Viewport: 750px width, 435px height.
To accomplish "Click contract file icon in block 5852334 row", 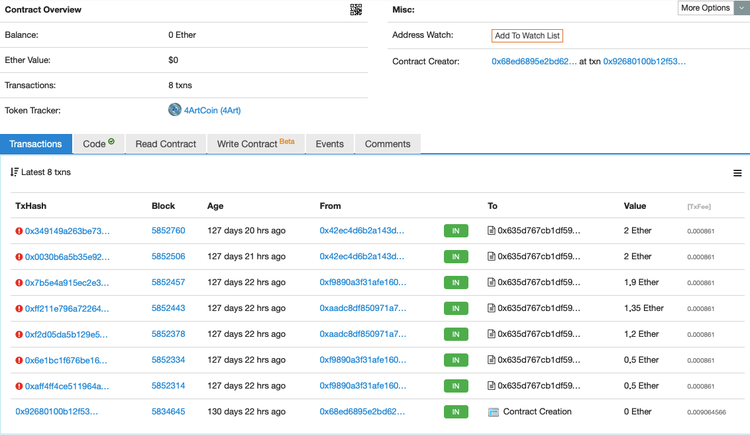I will (491, 360).
